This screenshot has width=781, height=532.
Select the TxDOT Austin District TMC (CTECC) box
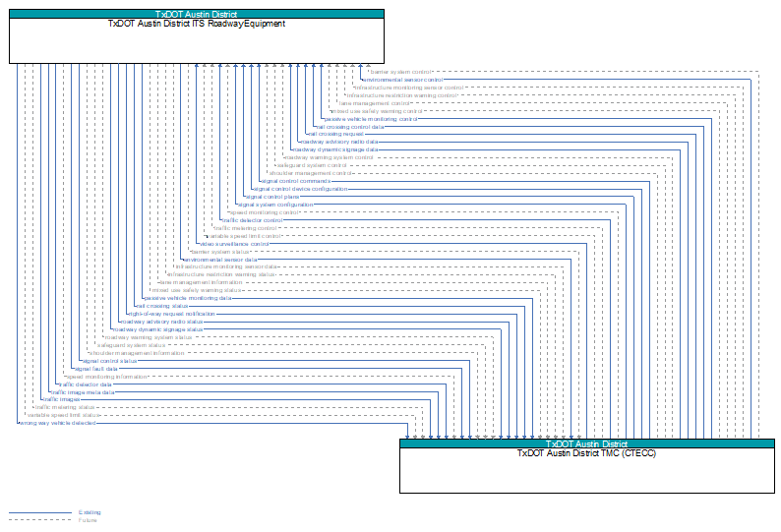click(587, 466)
